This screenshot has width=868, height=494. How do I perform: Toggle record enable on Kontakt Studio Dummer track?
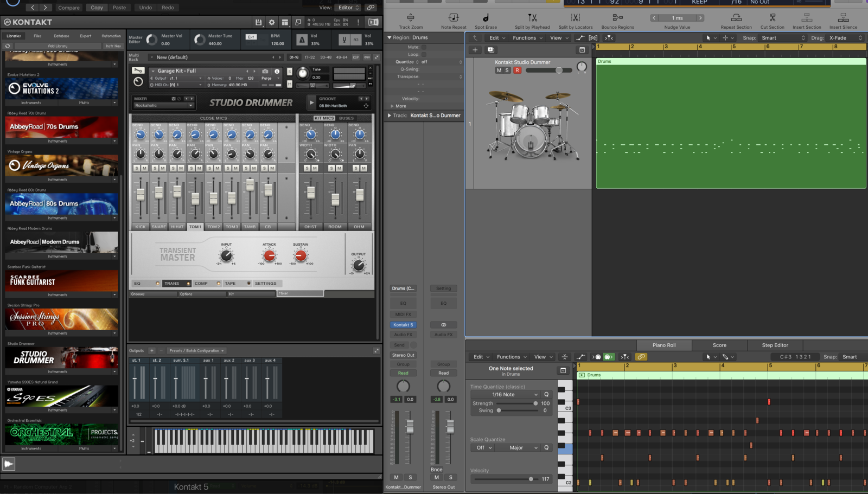518,70
